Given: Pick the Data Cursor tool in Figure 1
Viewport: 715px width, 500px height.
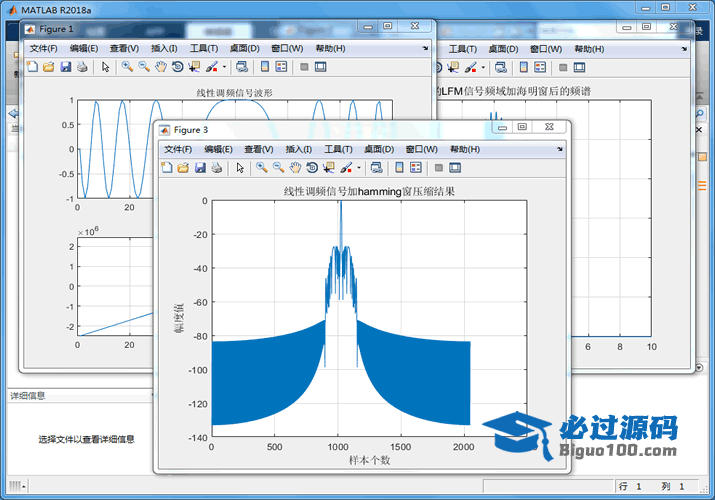Looking at the screenshot, I should 194,67.
